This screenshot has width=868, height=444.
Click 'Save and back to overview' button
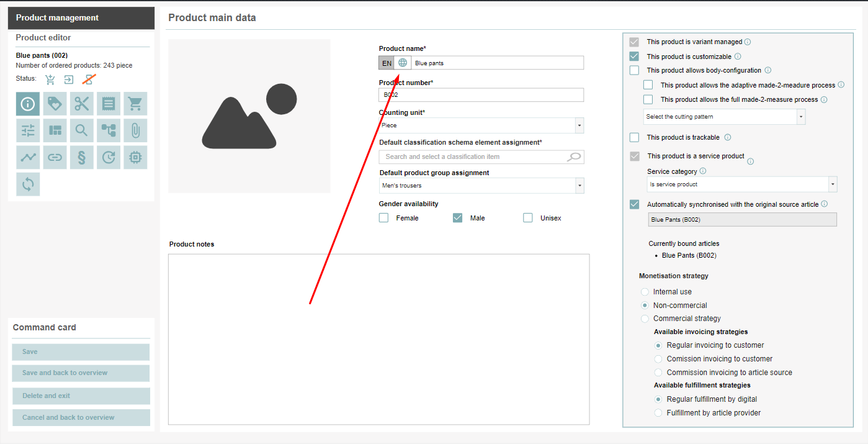coord(81,373)
